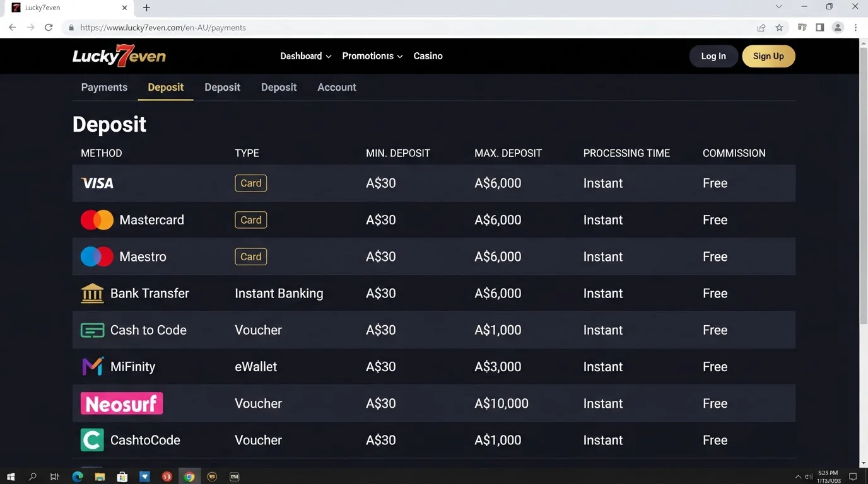The image size is (868, 484).
Task: Click the MiFinity method name
Action: coord(132,367)
